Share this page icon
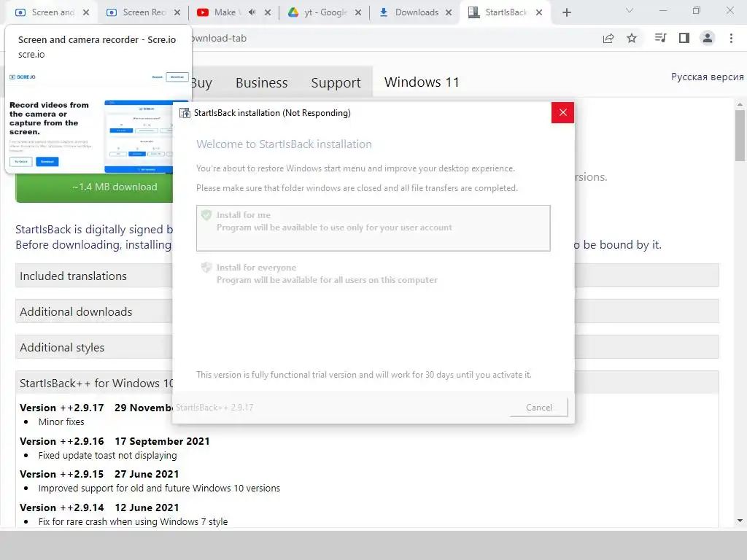Screen dimensions: 747x560 [608, 38]
